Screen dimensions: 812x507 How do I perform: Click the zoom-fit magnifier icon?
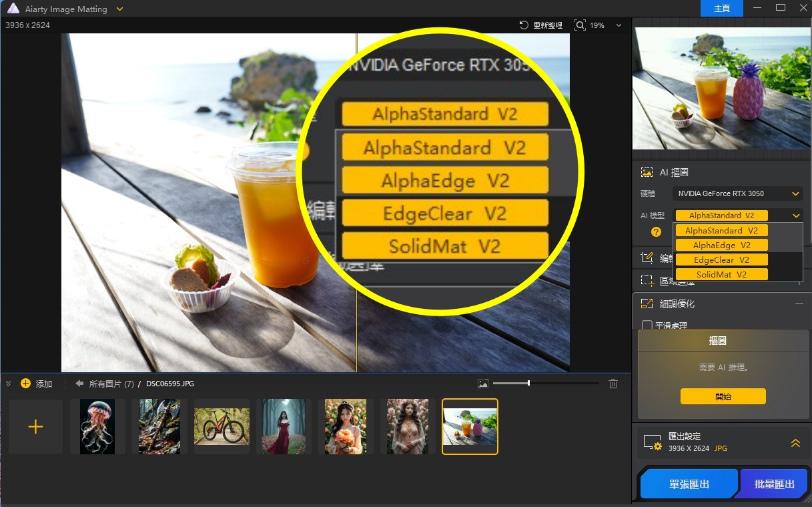(x=580, y=25)
